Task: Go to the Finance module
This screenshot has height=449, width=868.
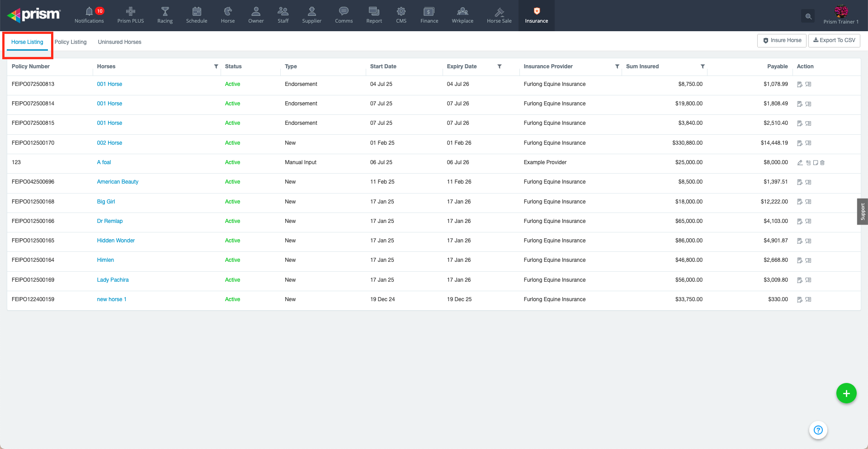Action: pos(429,15)
